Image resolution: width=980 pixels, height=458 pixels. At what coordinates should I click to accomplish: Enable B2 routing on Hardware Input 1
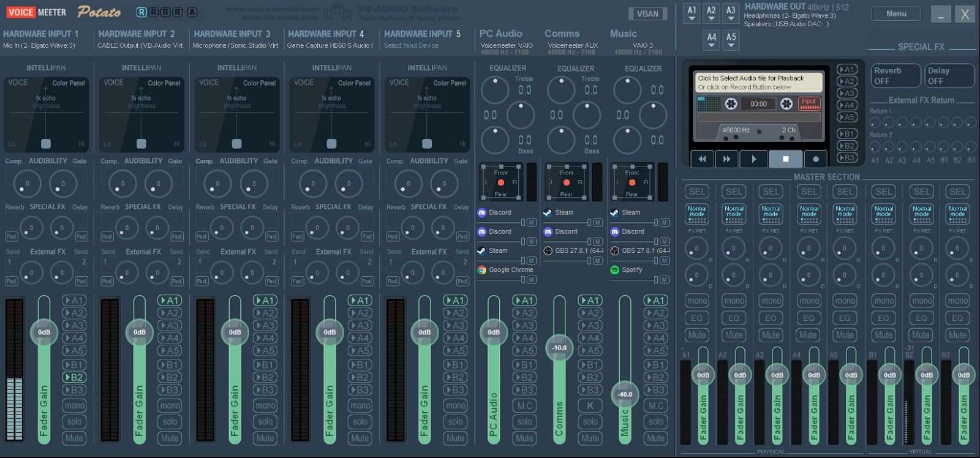(x=74, y=377)
